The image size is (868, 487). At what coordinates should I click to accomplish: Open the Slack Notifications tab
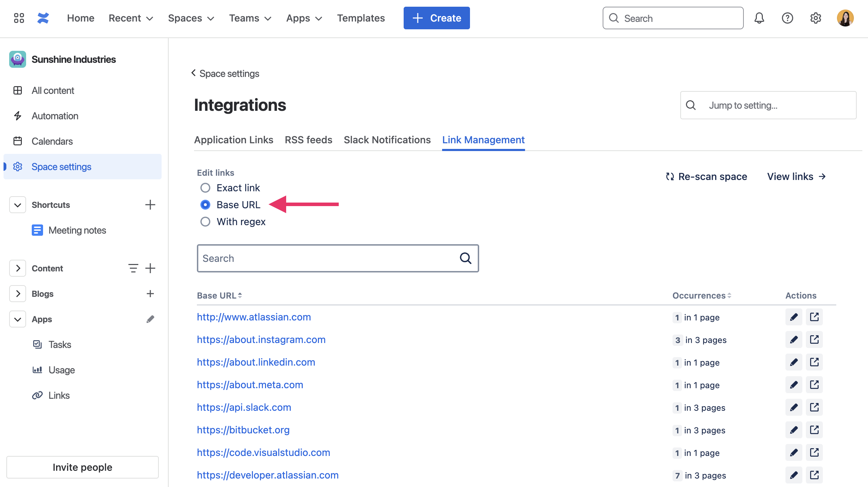[x=387, y=139]
